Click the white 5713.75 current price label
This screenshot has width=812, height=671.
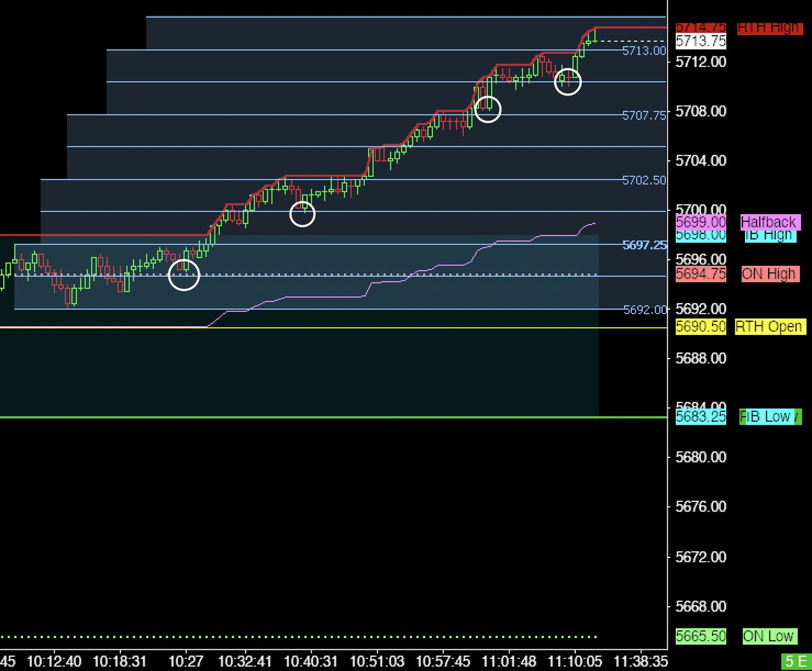coord(701,41)
